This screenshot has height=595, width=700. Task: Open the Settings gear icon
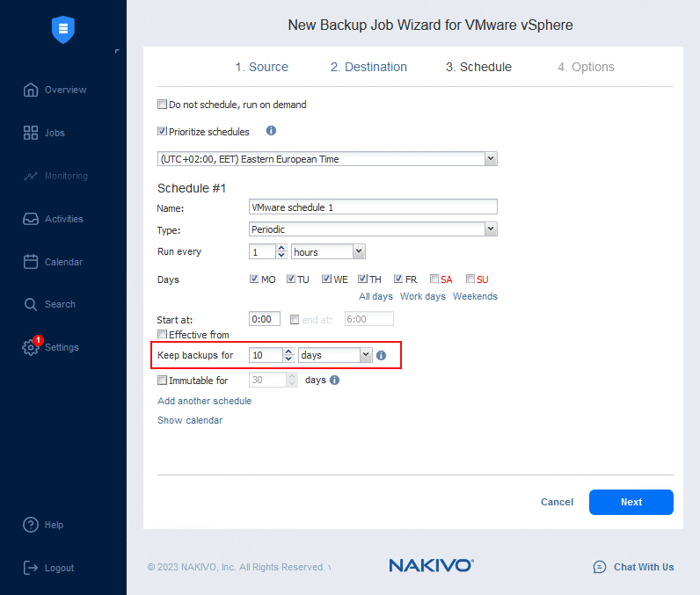click(31, 347)
